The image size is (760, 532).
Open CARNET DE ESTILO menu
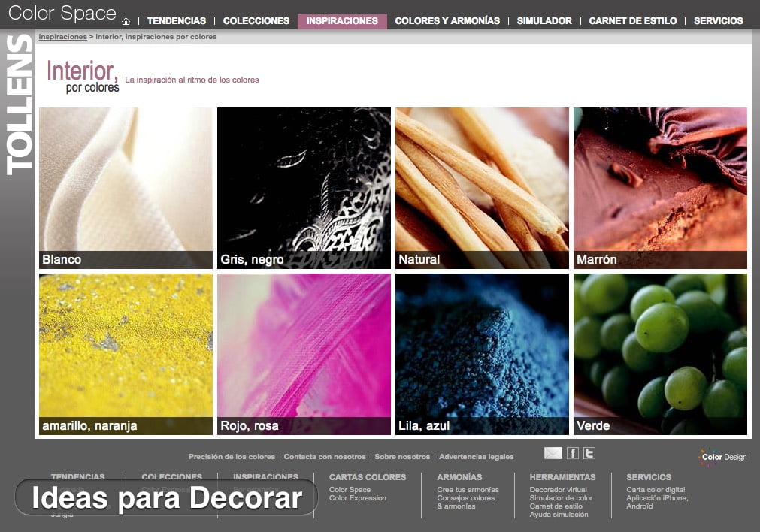click(632, 21)
